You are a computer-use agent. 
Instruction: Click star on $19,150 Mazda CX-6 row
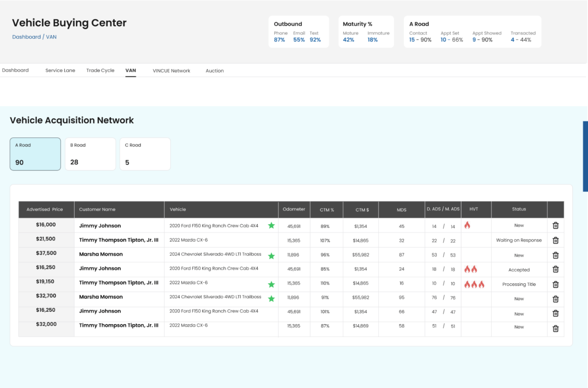[x=271, y=284]
